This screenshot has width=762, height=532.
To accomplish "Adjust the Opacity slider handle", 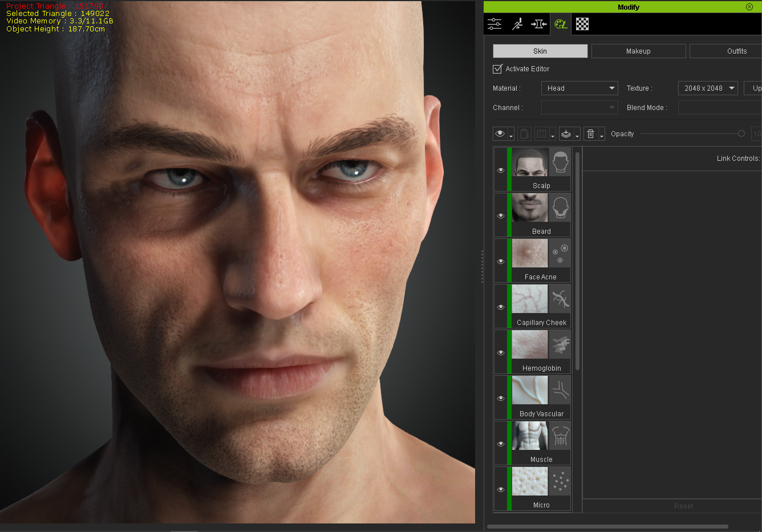I will click(741, 134).
